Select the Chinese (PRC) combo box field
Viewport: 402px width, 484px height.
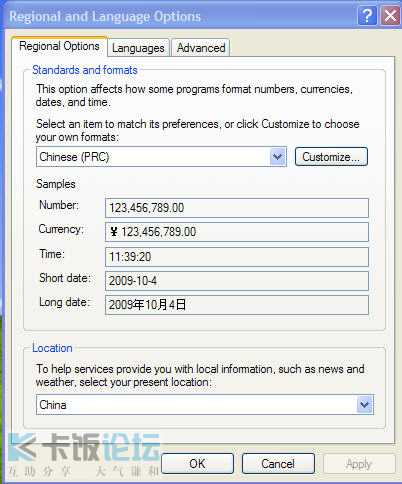tap(161, 157)
